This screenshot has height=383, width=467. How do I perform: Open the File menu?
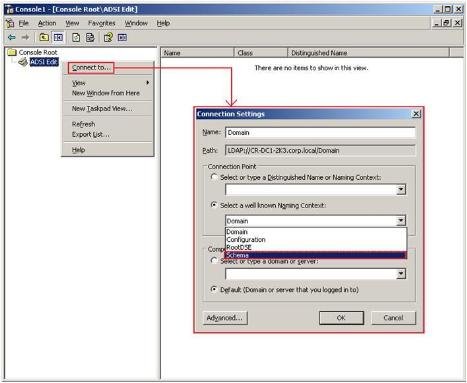click(23, 23)
